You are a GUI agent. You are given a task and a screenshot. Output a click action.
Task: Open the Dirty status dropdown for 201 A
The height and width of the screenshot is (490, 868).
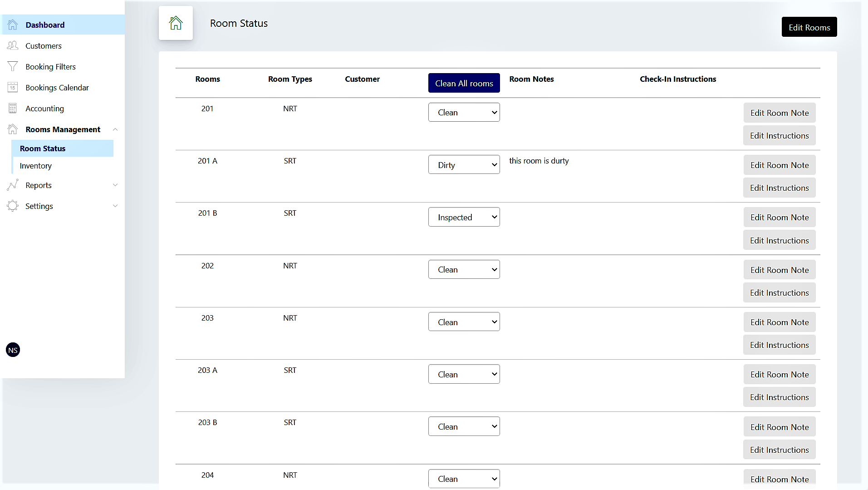point(464,165)
